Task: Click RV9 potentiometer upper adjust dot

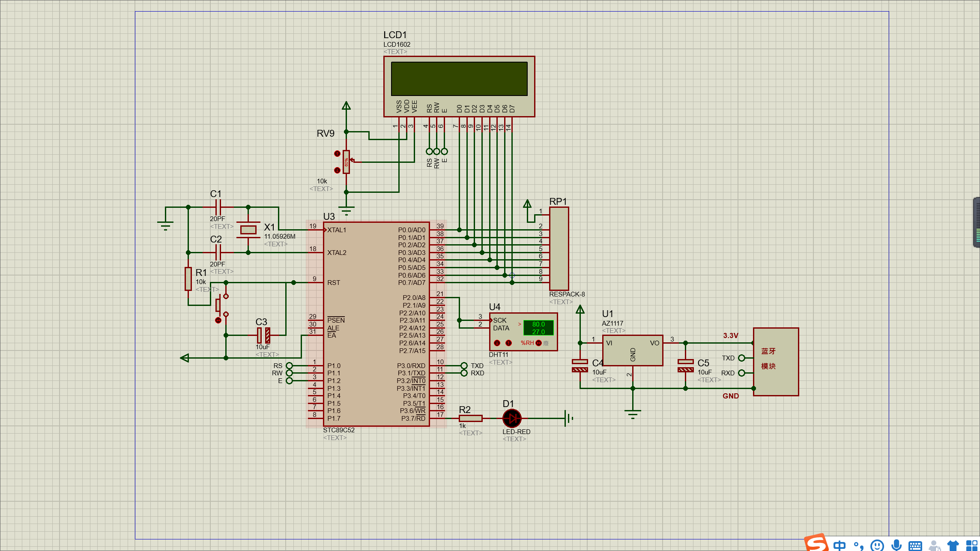Action: [337, 153]
